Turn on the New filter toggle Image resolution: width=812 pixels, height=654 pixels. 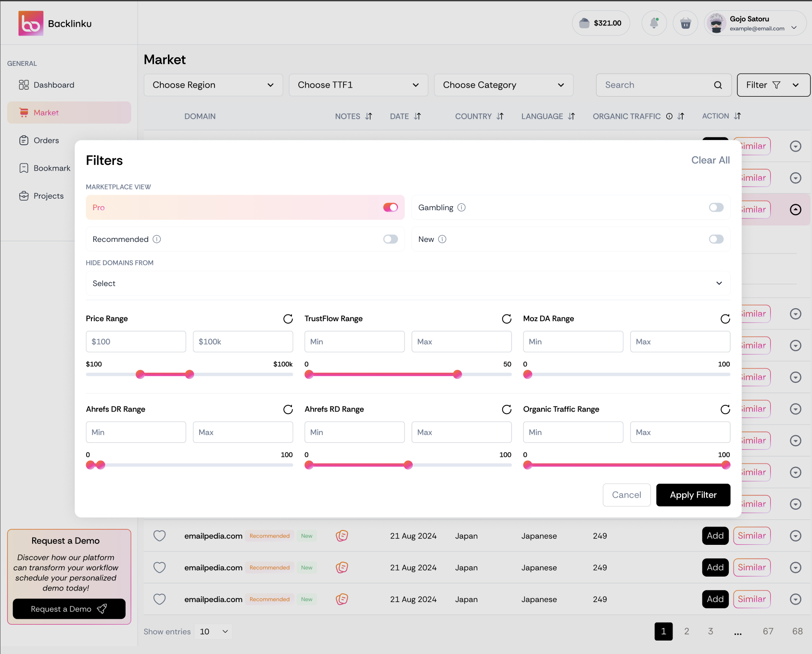tap(716, 239)
